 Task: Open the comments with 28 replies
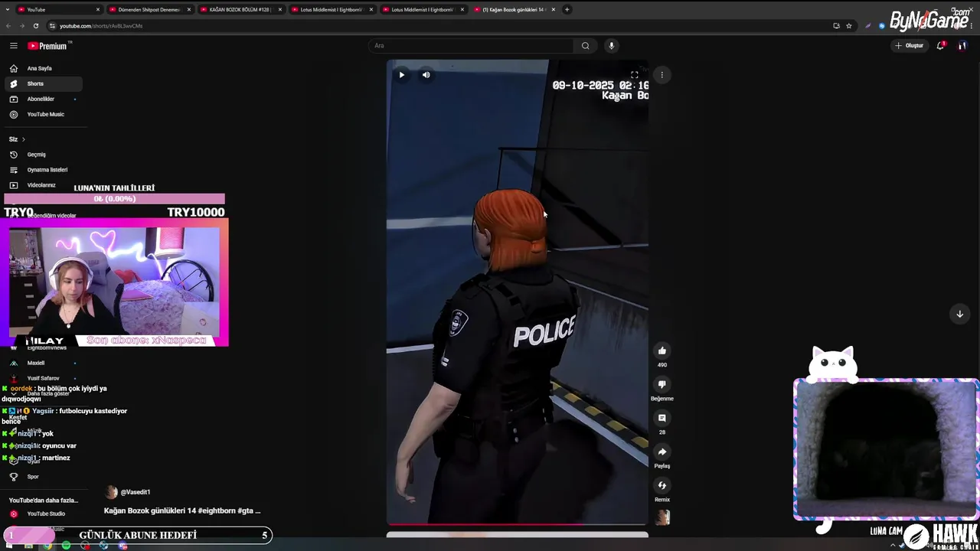(x=662, y=418)
